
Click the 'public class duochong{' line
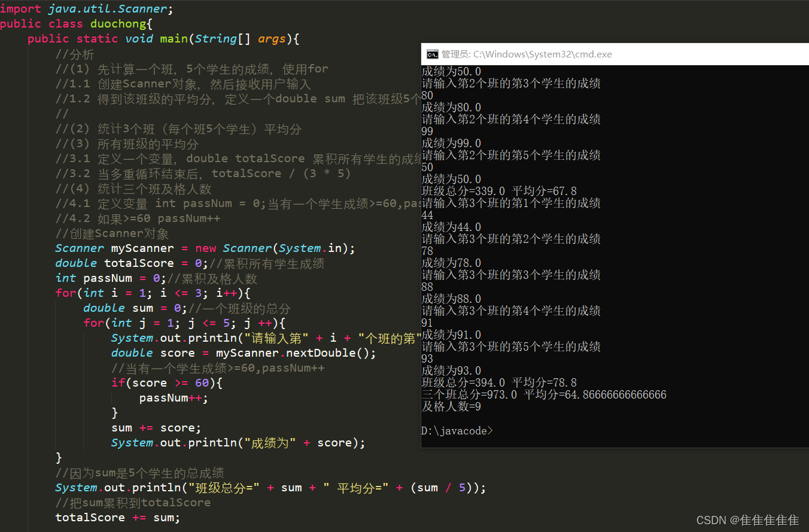[77, 24]
